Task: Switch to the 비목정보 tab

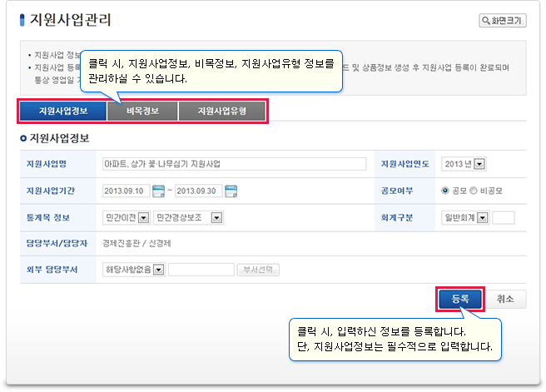Action: click(x=142, y=111)
